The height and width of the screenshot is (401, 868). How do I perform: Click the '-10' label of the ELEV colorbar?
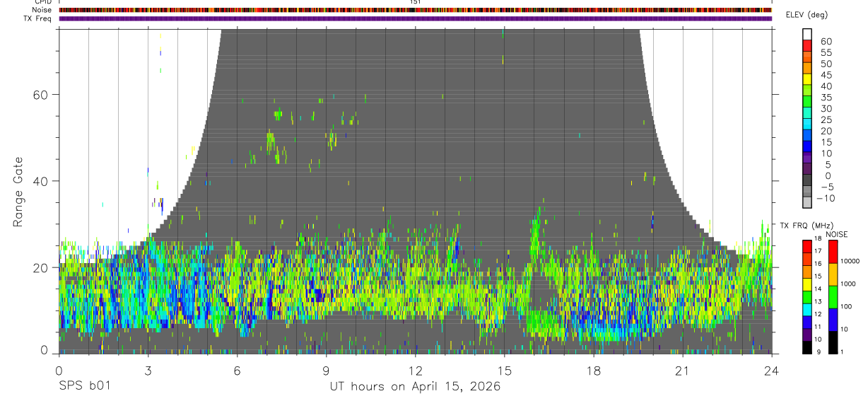click(826, 198)
